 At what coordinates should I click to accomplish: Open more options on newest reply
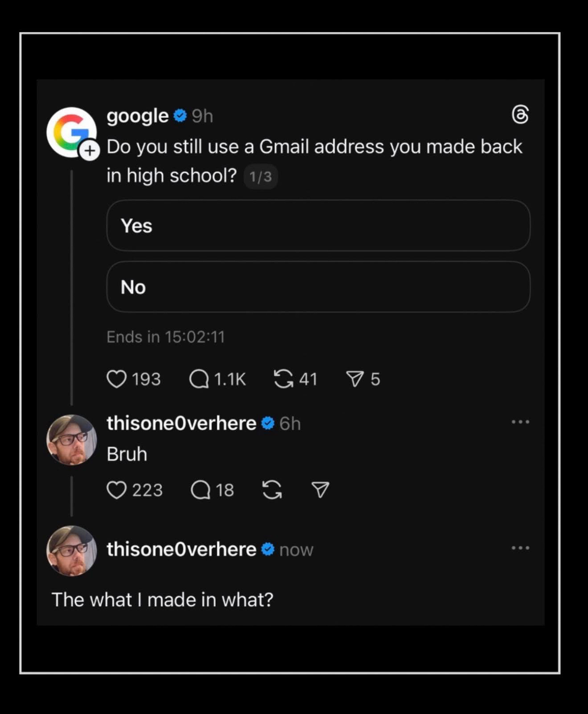pyautogui.click(x=520, y=548)
